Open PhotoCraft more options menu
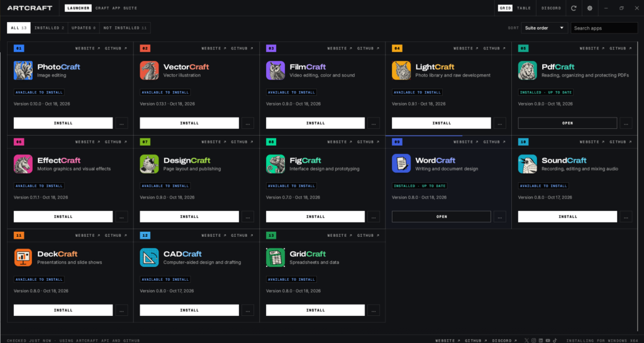The image size is (644, 343). coord(121,123)
